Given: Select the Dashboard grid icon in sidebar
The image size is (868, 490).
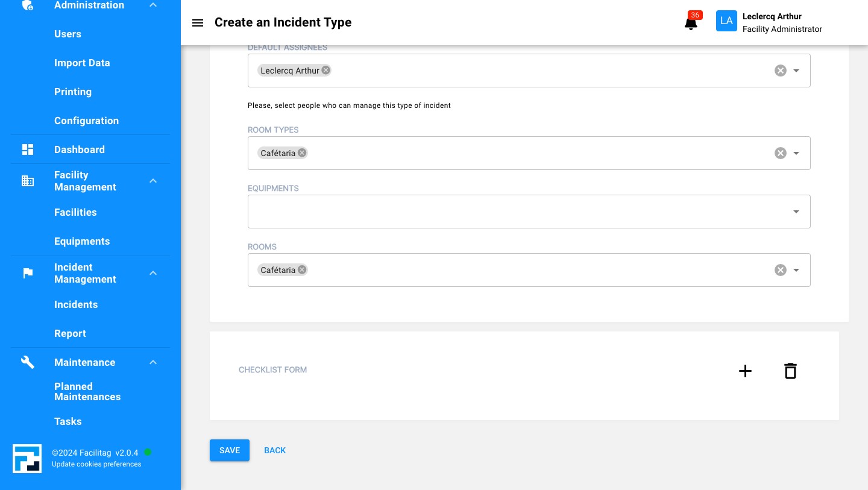Looking at the screenshot, I should point(28,149).
